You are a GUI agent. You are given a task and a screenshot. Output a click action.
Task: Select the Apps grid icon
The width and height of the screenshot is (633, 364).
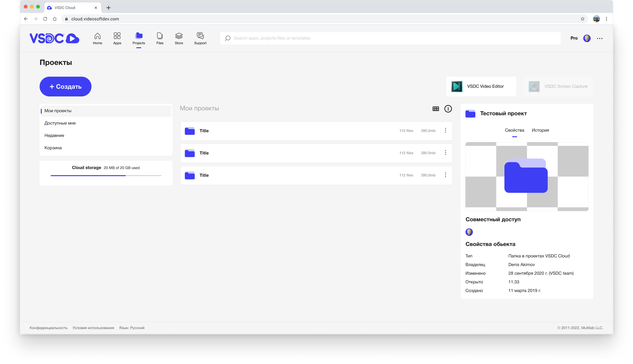tap(117, 36)
